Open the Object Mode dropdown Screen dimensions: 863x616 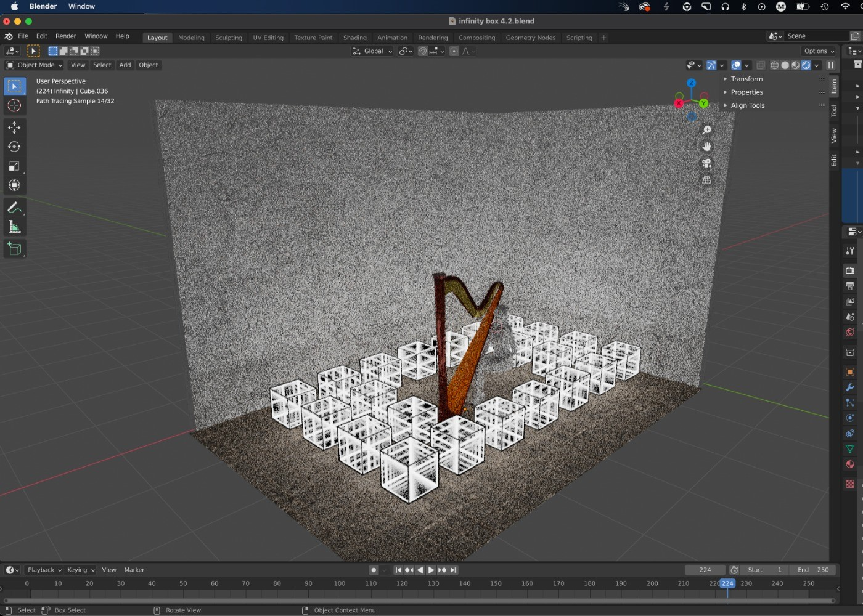pos(35,65)
